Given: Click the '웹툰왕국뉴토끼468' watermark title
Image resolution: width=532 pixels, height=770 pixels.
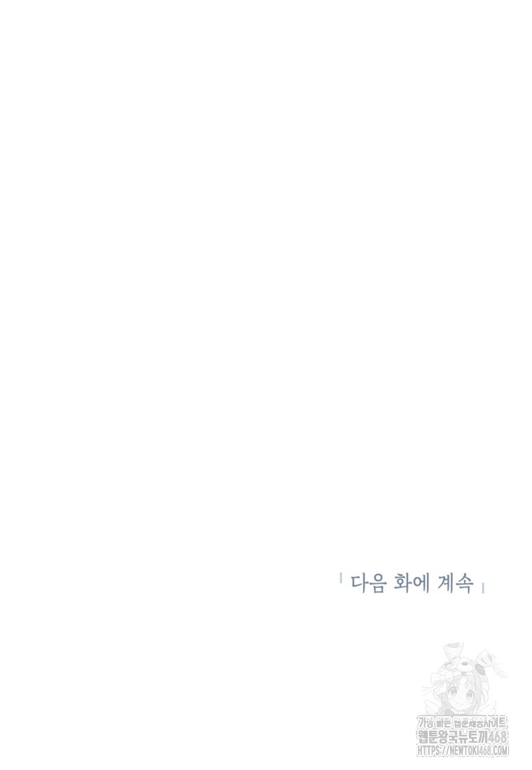Looking at the screenshot, I should click(x=462, y=736).
